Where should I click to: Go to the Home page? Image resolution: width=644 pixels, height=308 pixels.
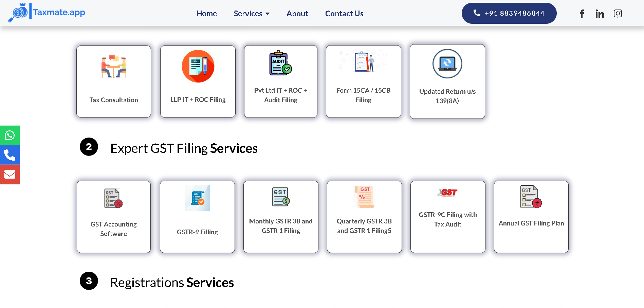point(206,14)
